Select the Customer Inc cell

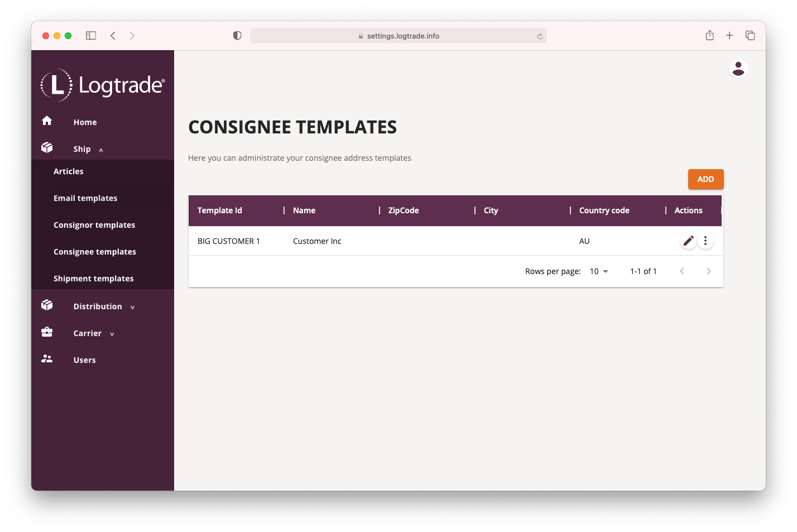coord(317,241)
